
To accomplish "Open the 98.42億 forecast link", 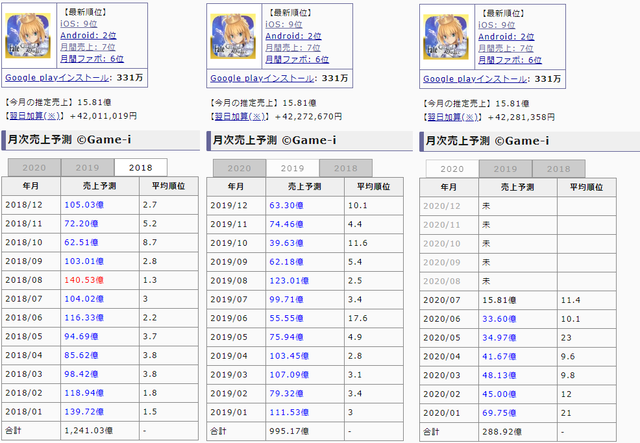I will click(81, 374).
